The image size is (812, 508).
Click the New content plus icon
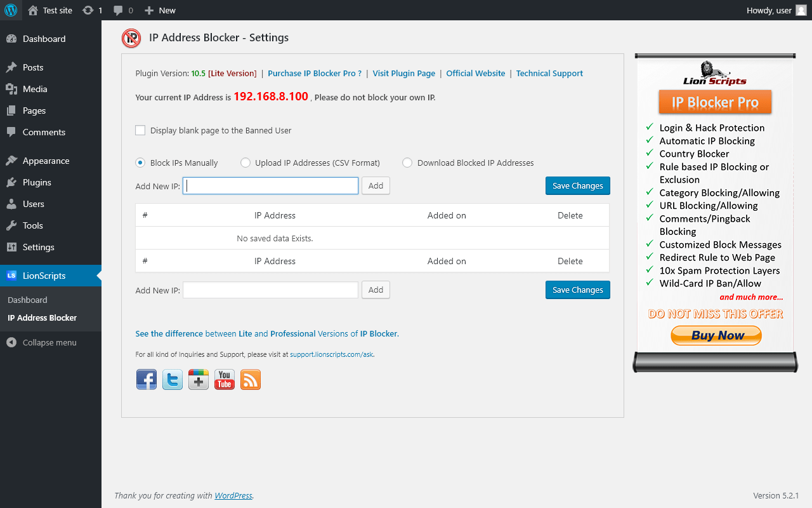[x=149, y=10]
